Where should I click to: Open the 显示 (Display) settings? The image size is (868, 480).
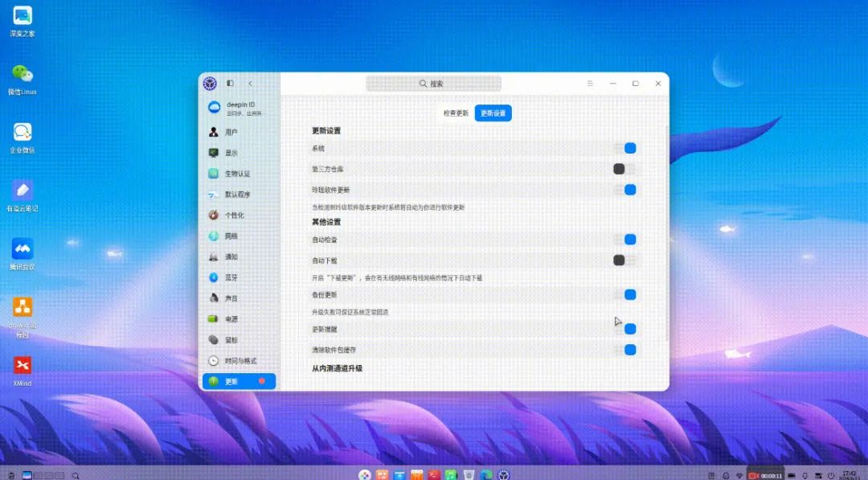tap(240, 153)
